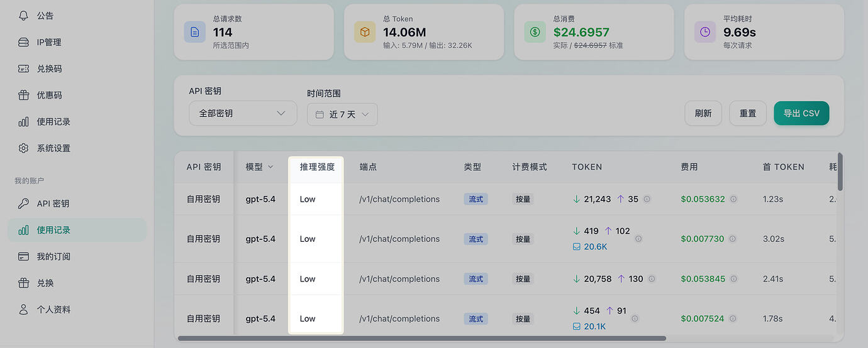Open the 全部密钥 API key dropdown
The height and width of the screenshot is (348, 868).
pos(243,114)
